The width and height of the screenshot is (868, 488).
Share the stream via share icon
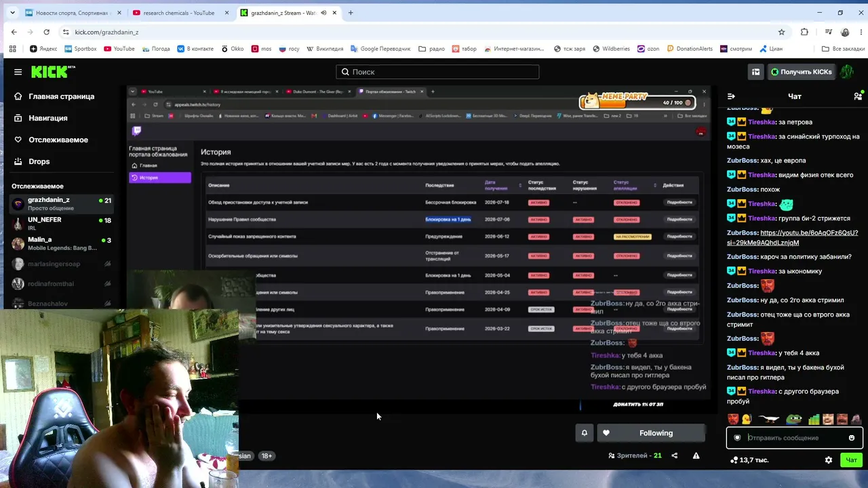point(674,455)
